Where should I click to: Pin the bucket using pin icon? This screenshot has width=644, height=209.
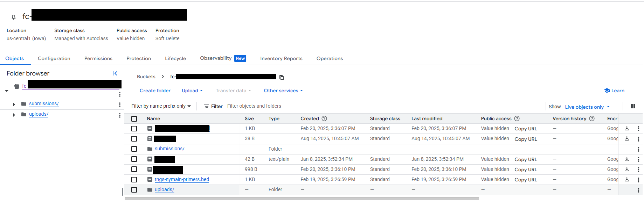pos(14,17)
